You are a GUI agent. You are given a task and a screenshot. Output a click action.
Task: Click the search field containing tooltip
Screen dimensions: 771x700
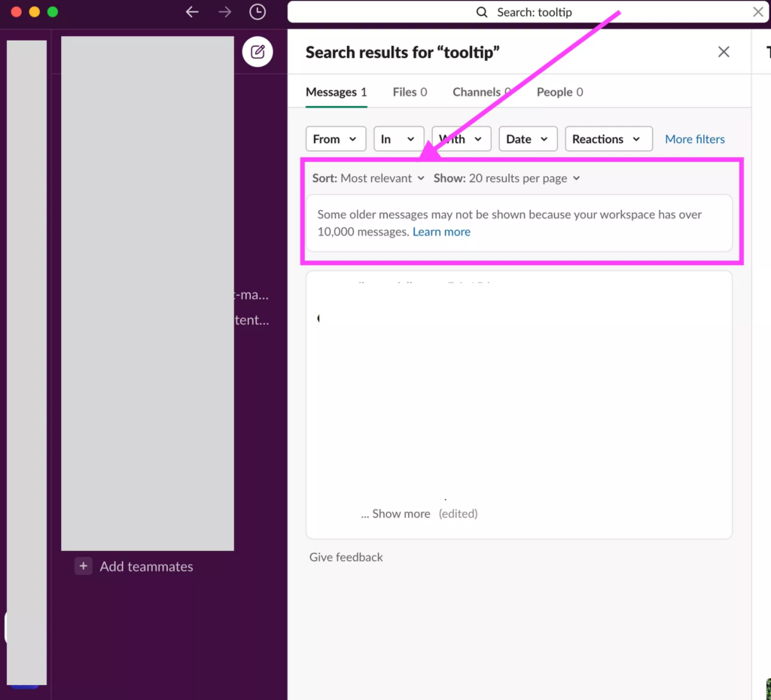point(528,12)
